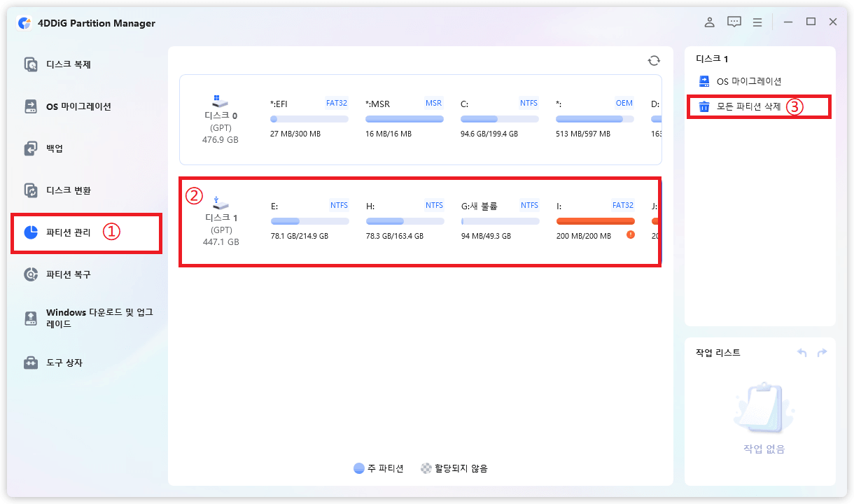Go to 백업 section
Viewport: 854px width, 504px height.
pyautogui.click(x=55, y=148)
